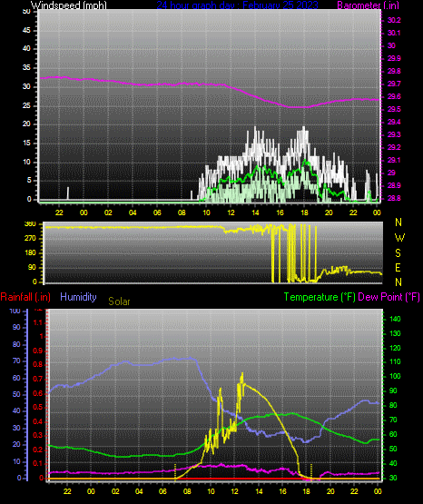This screenshot has height=504, width=423.
Task: Click the 29.1 barometer axis value
Action: 394,160
